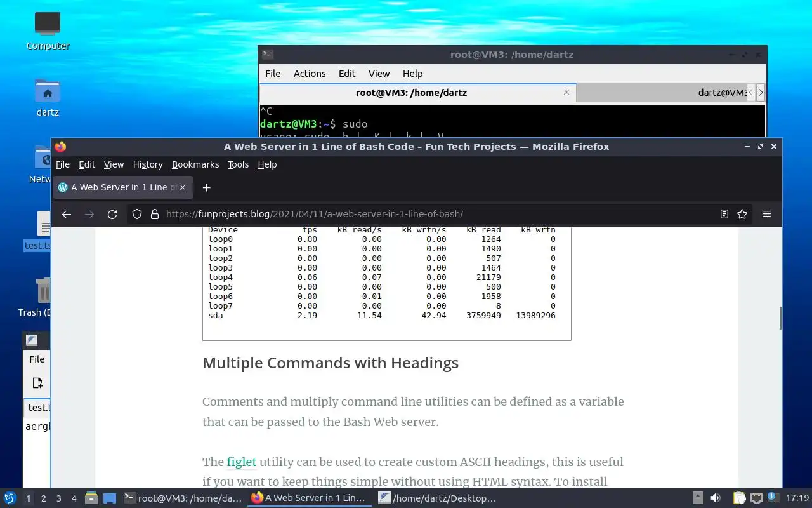
Task: Click the Firefox page vertical scrollbar thumb
Action: pyautogui.click(x=780, y=318)
